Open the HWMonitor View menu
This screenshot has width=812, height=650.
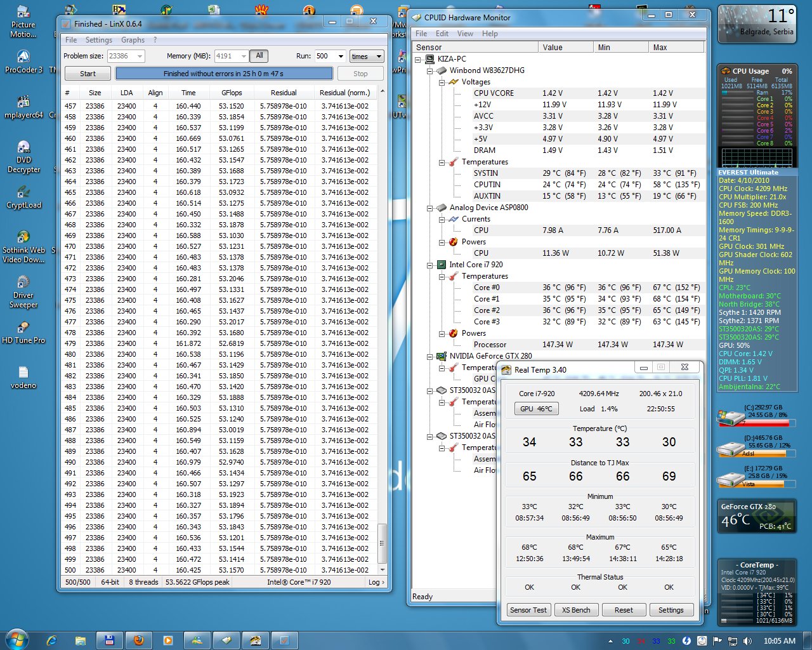point(465,34)
